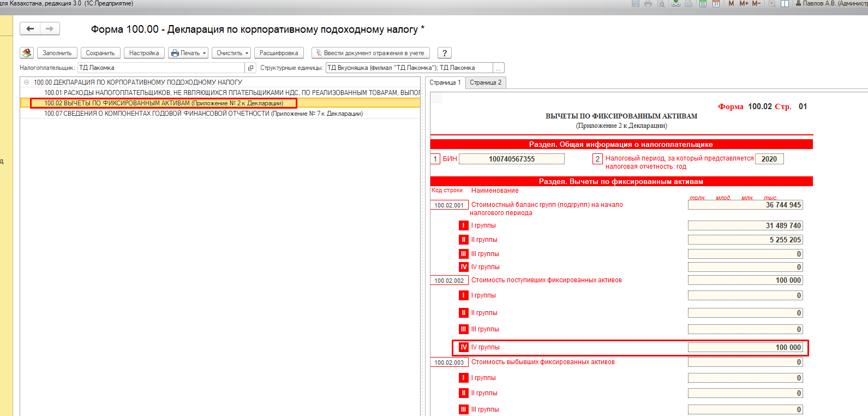
Task: Open help with the question mark button
Action: point(445,53)
